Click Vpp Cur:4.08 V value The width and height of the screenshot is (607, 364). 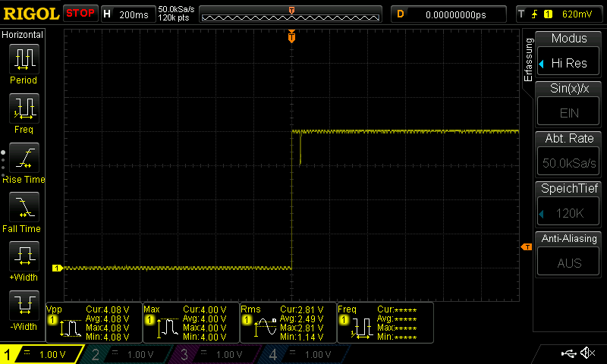tap(108, 310)
